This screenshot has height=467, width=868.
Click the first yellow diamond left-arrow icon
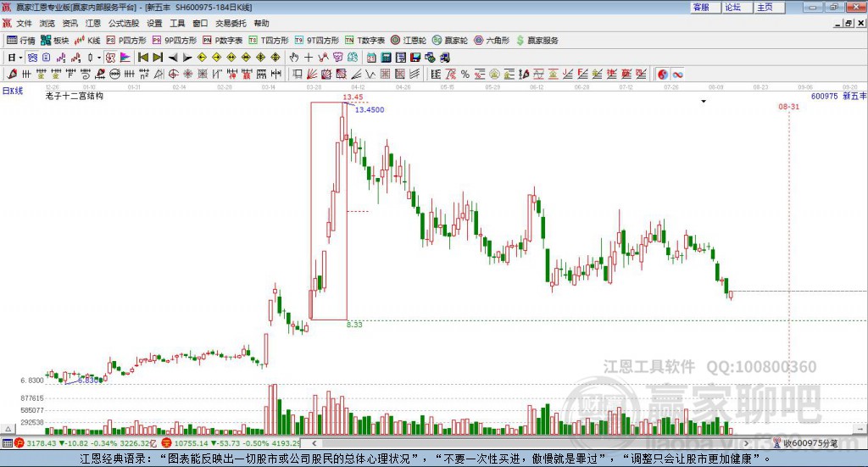pyautogui.click(x=202, y=58)
